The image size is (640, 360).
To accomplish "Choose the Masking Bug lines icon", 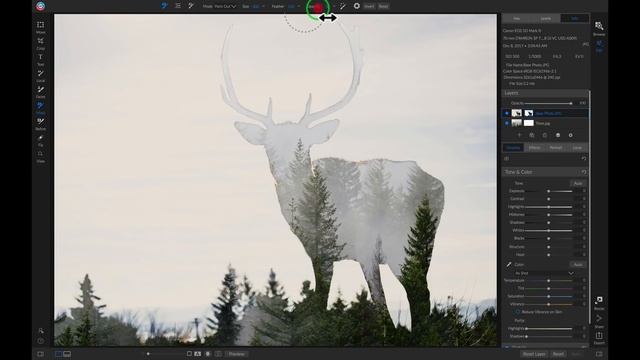I will [x=178, y=6].
